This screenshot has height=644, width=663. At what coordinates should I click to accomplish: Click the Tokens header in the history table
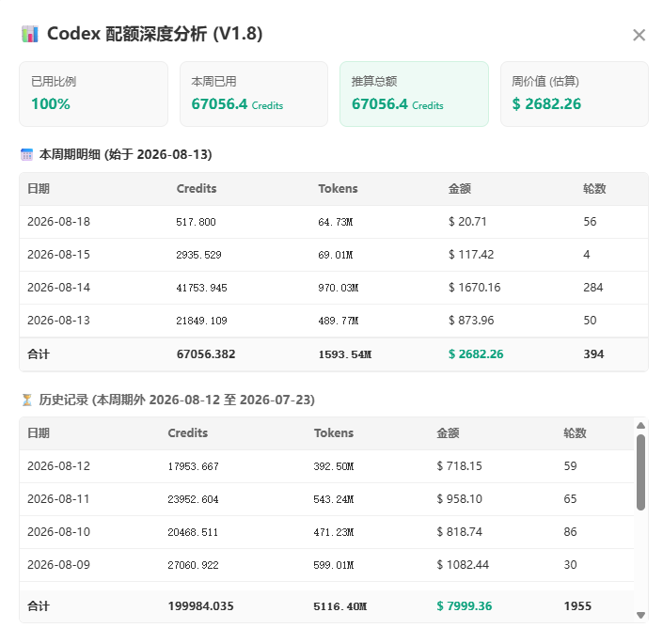coord(334,433)
